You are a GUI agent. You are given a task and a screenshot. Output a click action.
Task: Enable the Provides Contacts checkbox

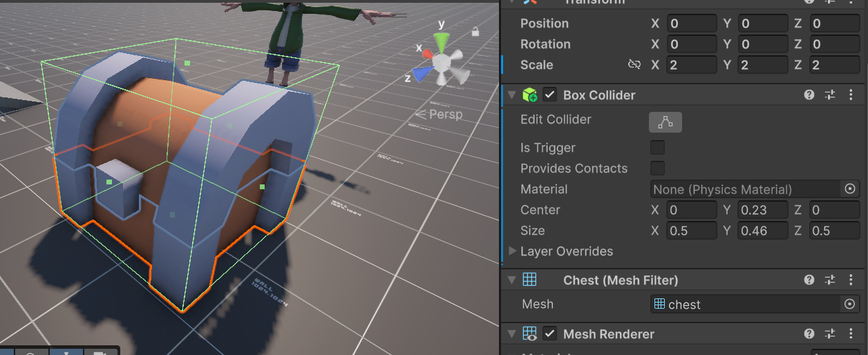(x=658, y=168)
